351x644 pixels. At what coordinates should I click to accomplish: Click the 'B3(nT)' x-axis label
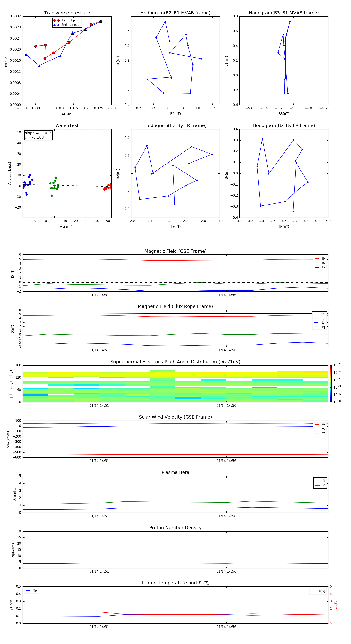click(284, 114)
